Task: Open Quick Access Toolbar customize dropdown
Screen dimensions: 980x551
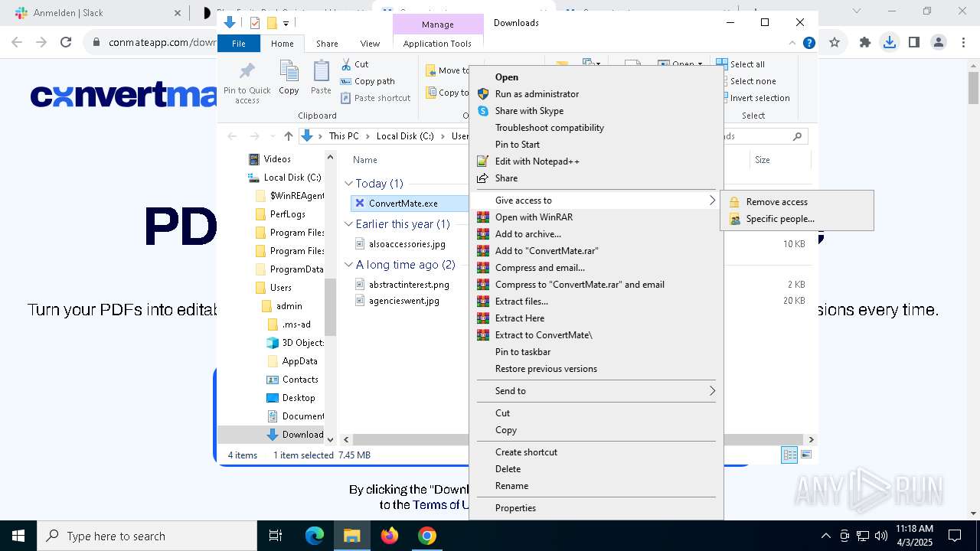Action: pyautogui.click(x=286, y=23)
